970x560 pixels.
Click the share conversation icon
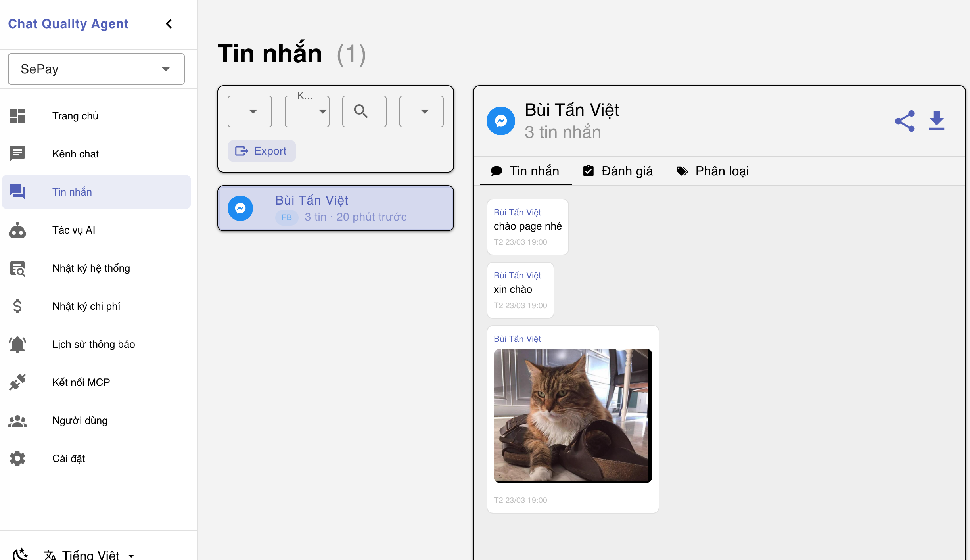905,121
